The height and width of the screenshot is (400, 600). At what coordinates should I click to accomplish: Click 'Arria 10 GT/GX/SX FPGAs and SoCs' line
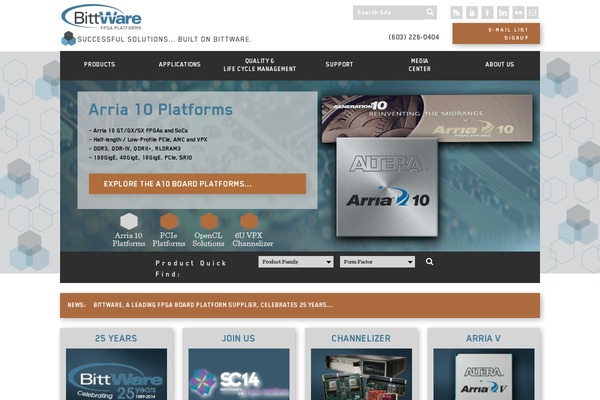click(x=139, y=131)
